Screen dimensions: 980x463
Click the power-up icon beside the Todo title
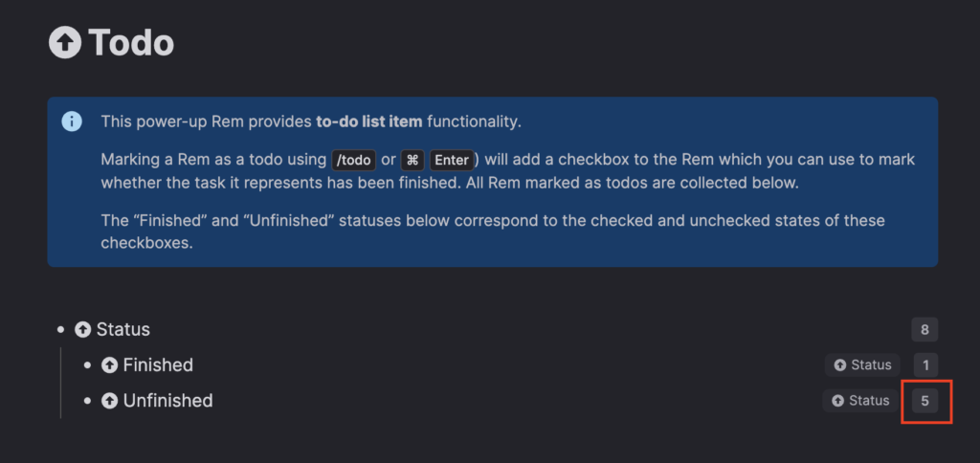(65, 43)
